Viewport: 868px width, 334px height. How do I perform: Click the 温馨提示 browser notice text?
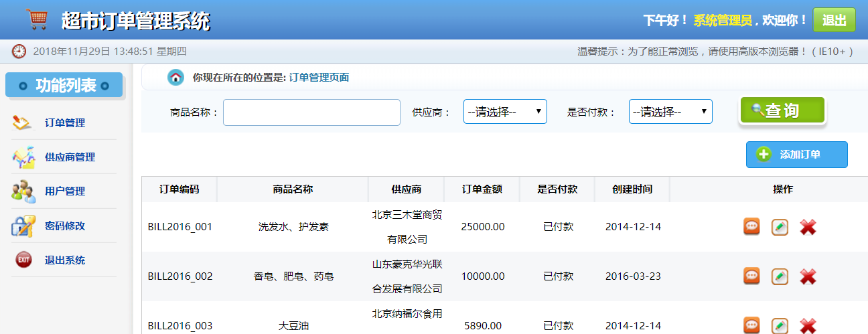click(x=715, y=52)
